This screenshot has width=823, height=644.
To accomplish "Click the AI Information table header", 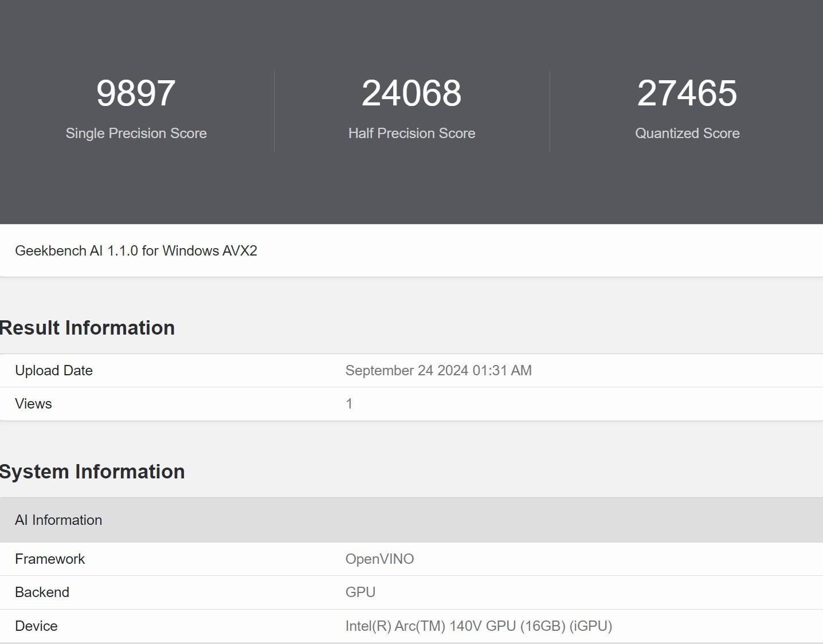I will 58,520.
